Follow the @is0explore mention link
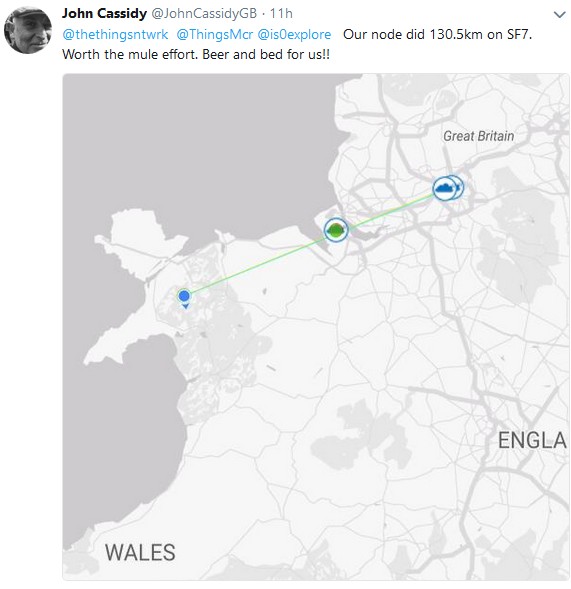This screenshot has height=589, width=571. [x=294, y=35]
